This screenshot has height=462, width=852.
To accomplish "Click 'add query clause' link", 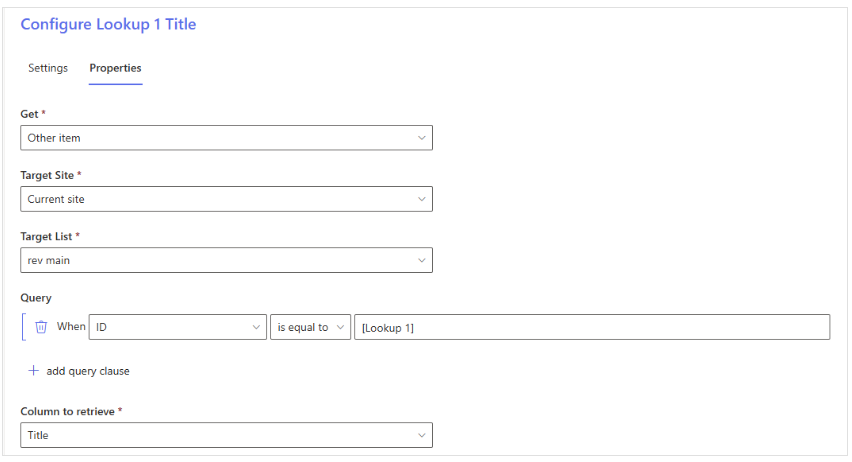I will pyautogui.click(x=87, y=371).
